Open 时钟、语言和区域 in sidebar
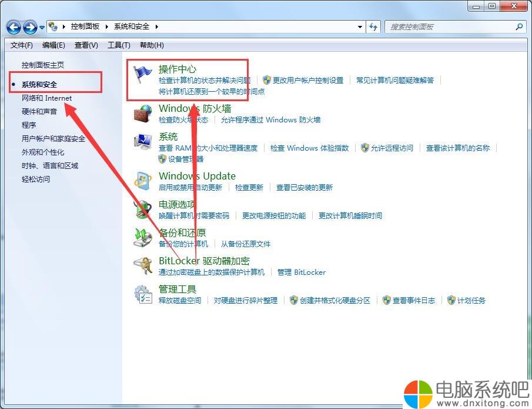The height and width of the screenshot is (409, 532). 50,166
